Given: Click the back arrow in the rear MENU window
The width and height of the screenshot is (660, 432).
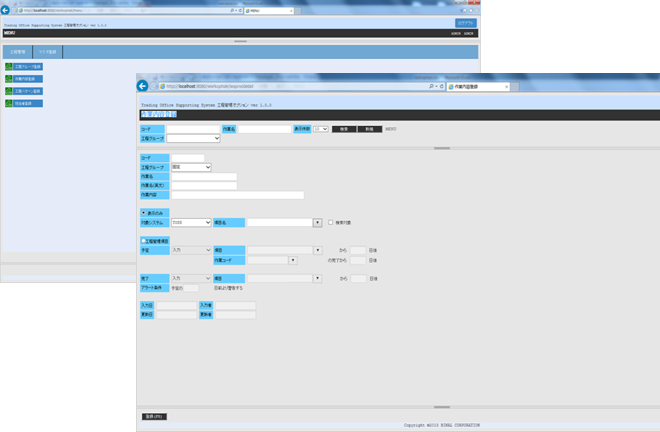Looking at the screenshot, I should coord(5,11).
